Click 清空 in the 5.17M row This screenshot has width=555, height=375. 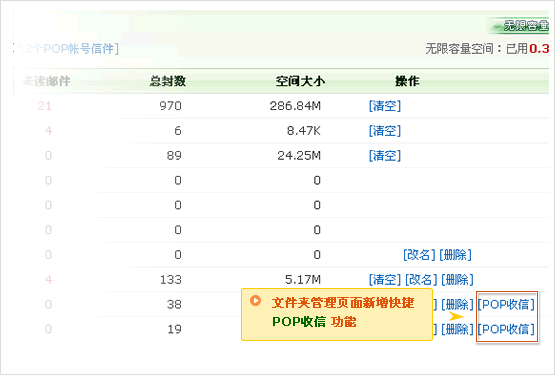click(x=385, y=280)
